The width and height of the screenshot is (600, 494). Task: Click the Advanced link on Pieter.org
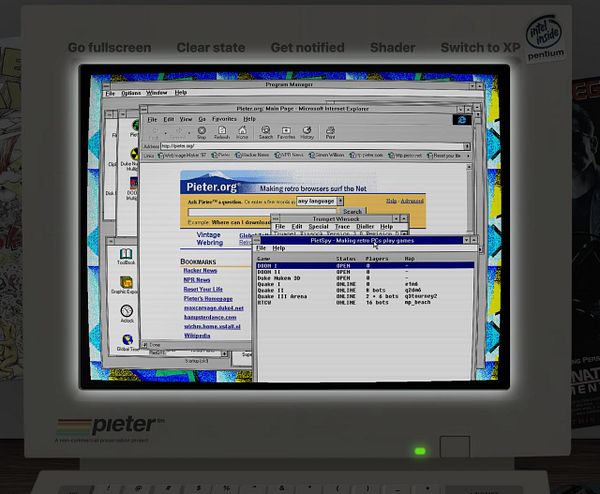pos(412,201)
